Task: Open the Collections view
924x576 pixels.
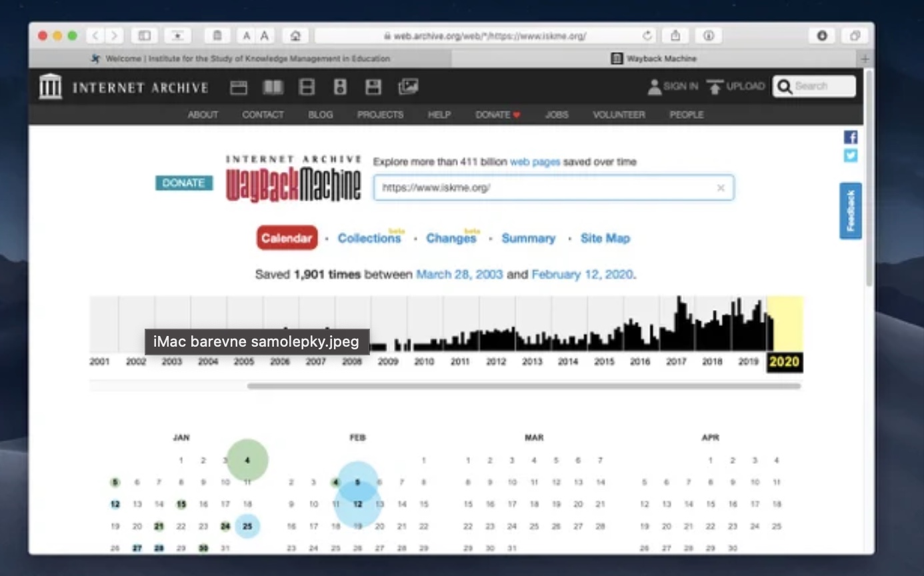Action: click(x=370, y=238)
